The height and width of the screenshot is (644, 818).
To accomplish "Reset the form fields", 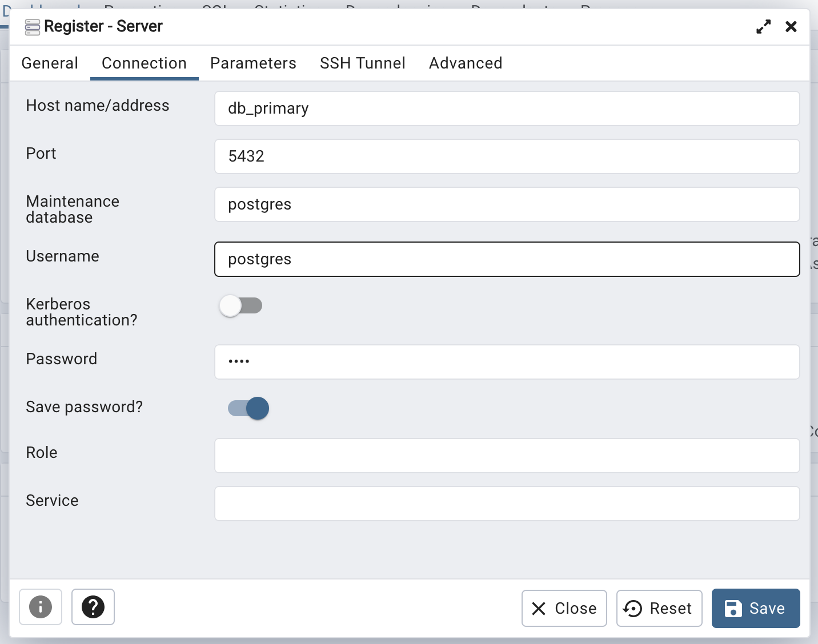I will [660, 608].
